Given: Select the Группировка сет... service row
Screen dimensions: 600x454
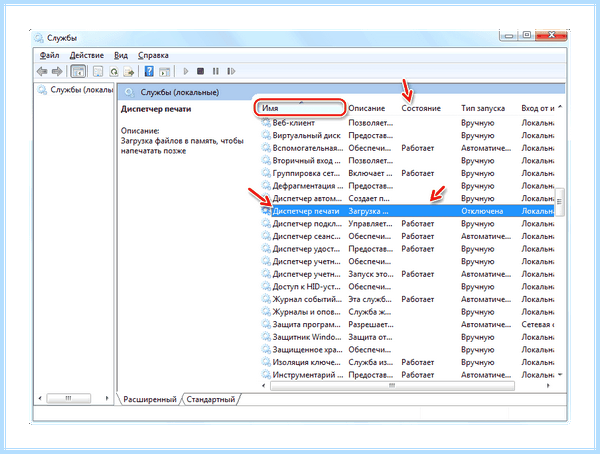Looking at the screenshot, I should click(407, 173).
